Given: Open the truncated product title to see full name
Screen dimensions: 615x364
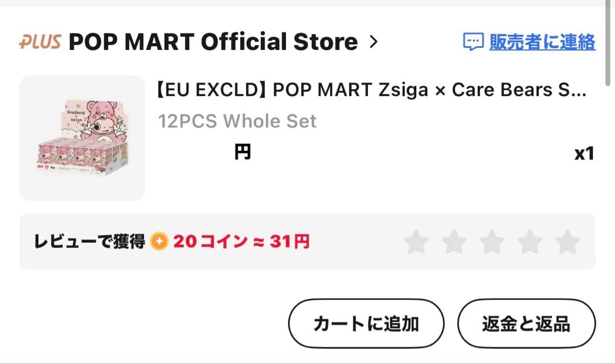Looking at the screenshot, I should point(370,89).
